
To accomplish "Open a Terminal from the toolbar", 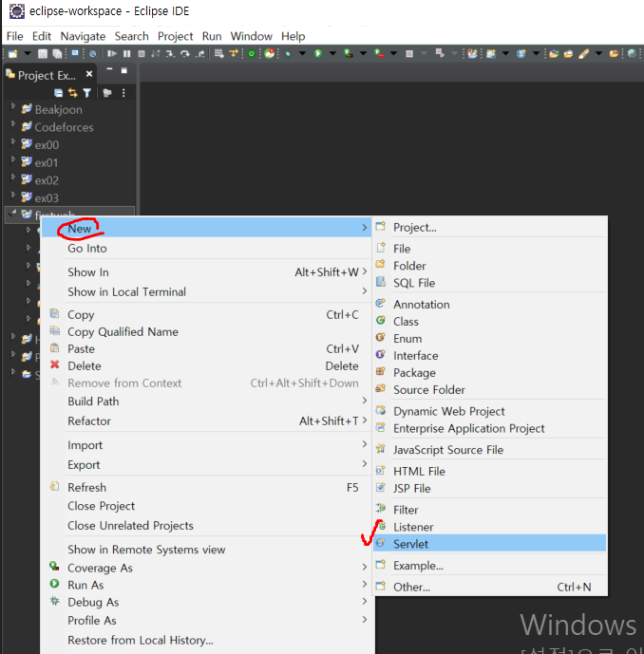I will point(75,53).
